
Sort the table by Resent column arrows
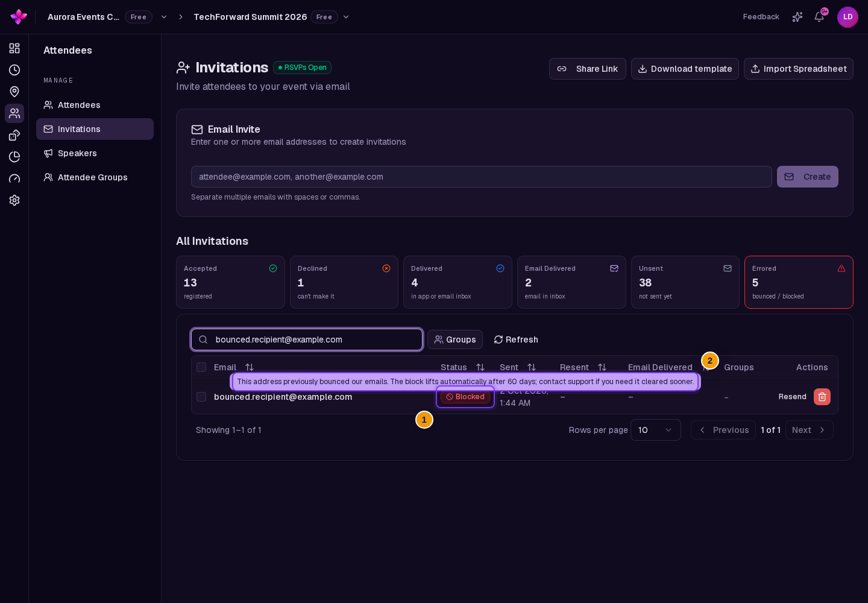602,367
